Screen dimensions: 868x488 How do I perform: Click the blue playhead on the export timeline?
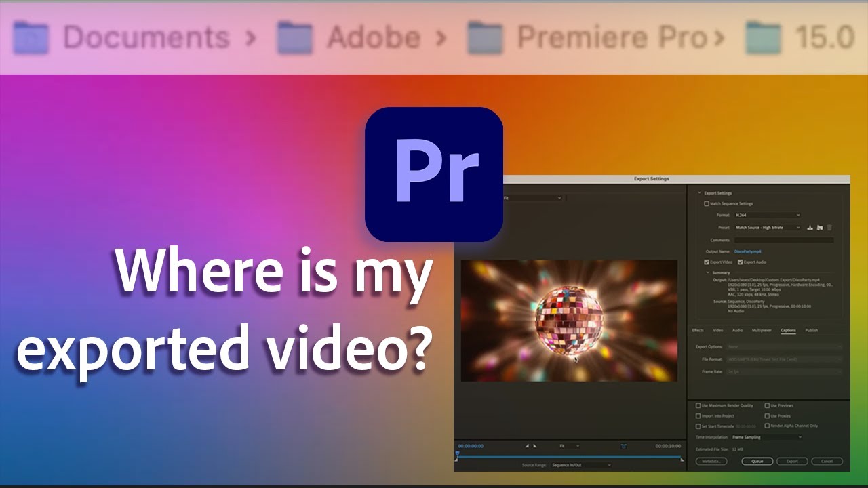(x=457, y=453)
